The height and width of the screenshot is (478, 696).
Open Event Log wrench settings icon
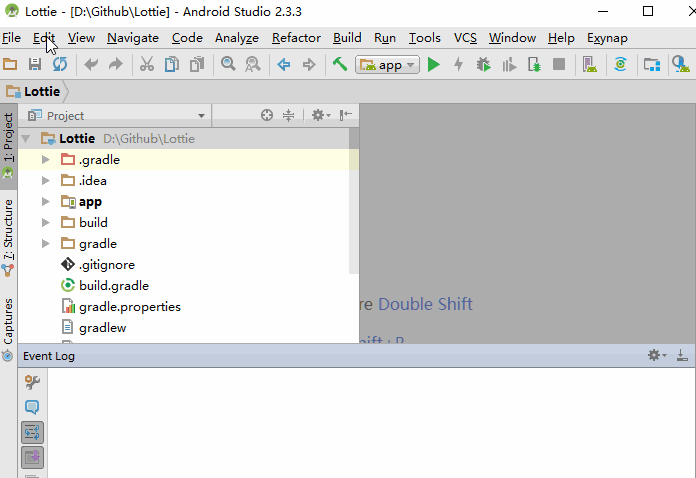click(x=32, y=382)
